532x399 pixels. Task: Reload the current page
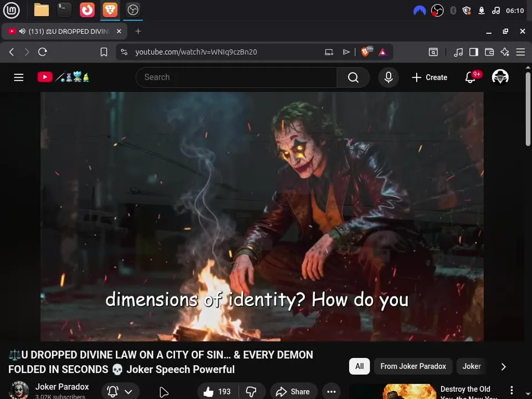[x=43, y=52]
